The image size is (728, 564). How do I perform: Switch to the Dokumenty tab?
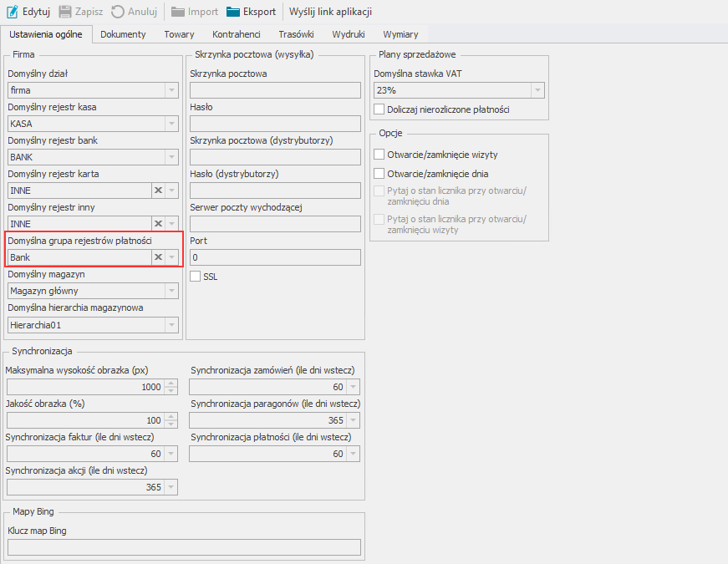pos(123,34)
